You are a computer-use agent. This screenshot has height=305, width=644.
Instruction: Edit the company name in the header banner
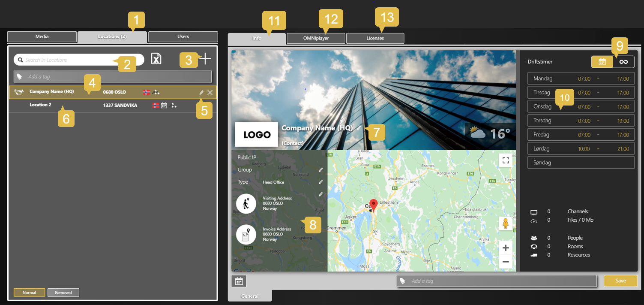pyautogui.click(x=359, y=128)
